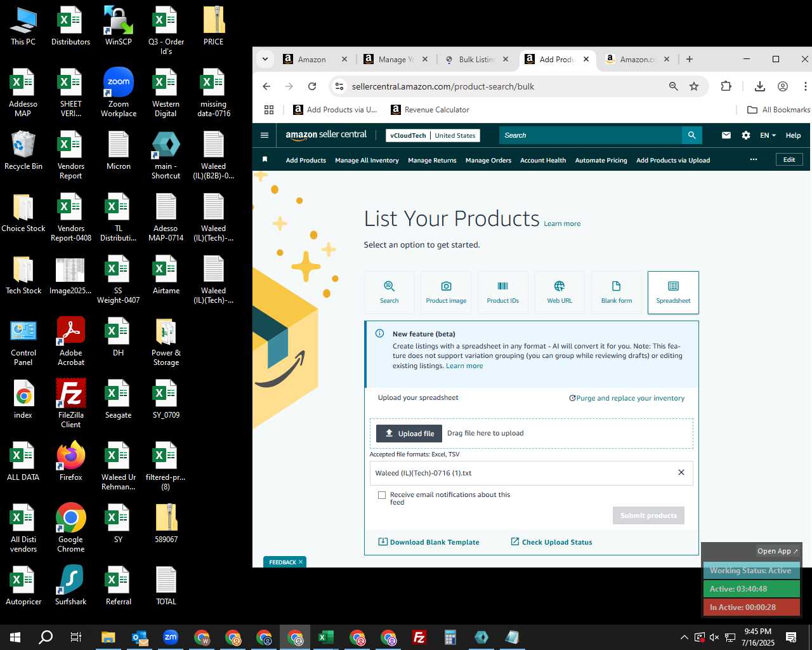This screenshot has height=650, width=812.
Task: Enable receive email notifications checkbox
Action: (382, 495)
